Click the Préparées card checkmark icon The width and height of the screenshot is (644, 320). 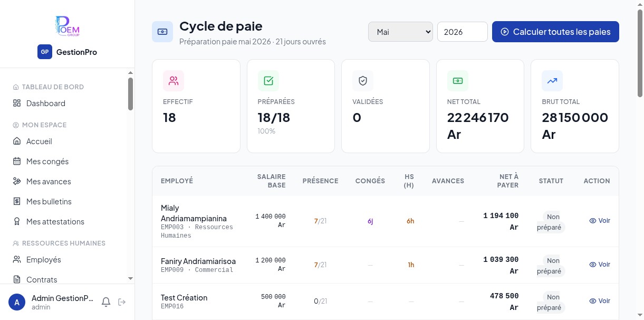pyautogui.click(x=268, y=81)
